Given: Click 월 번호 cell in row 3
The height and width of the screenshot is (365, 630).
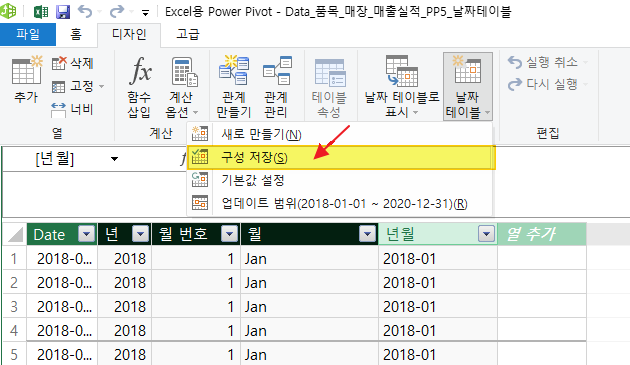Looking at the screenshot, I should click(196, 306).
